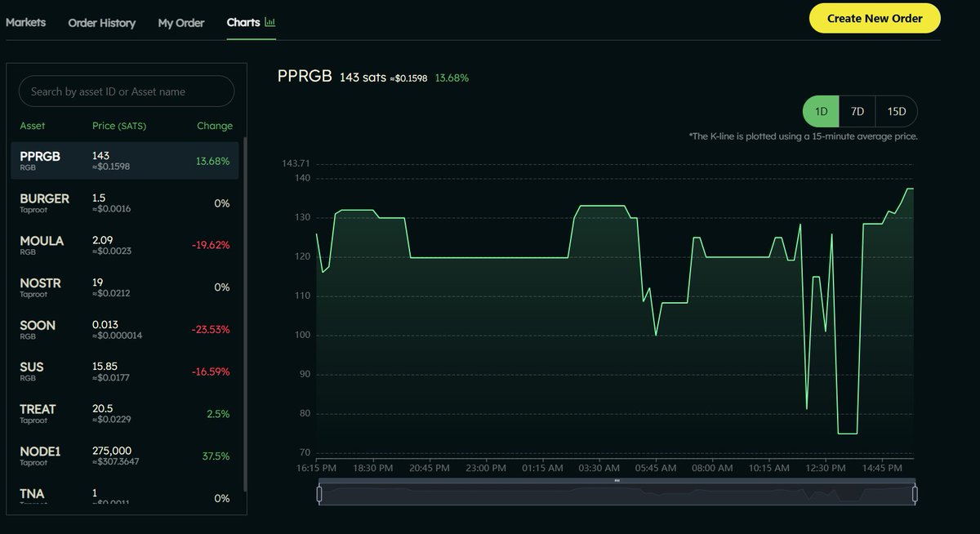Switch chart to 7D timeframe

point(857,111)
